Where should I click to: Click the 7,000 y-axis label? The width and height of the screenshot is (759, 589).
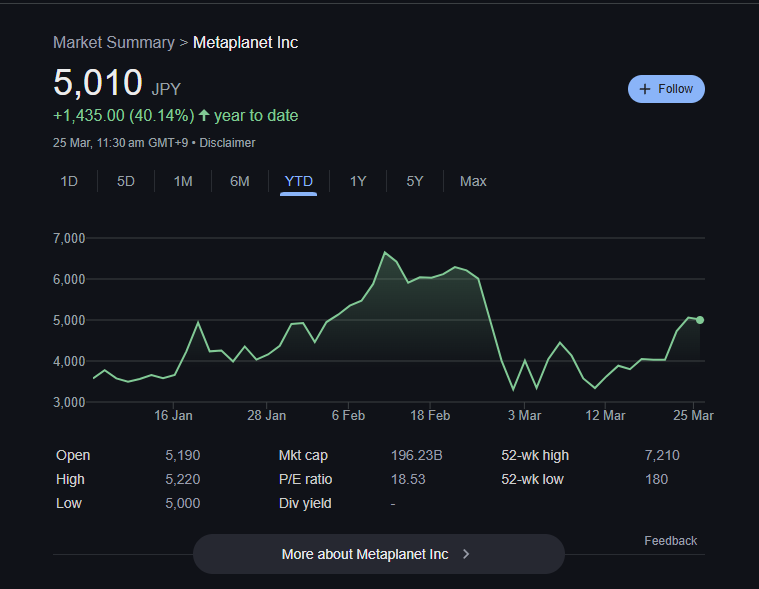pyautogui.click(x=69, y=238)
